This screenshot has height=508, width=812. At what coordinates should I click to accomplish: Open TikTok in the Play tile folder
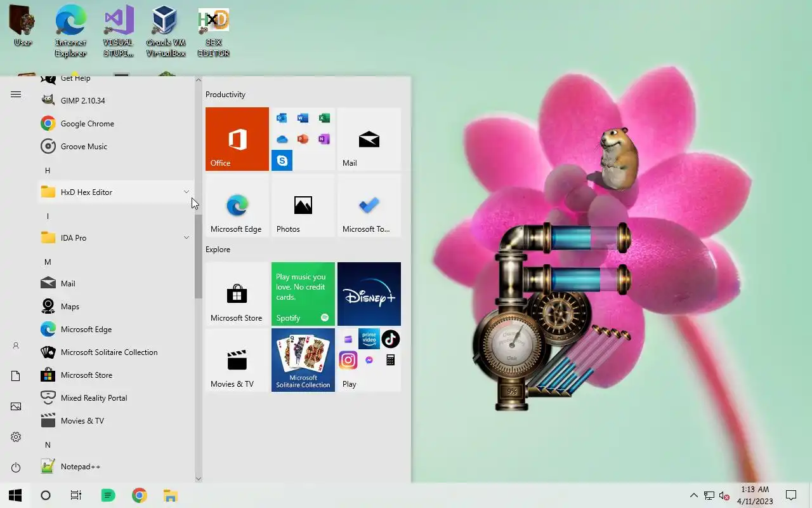pos(390,339)
